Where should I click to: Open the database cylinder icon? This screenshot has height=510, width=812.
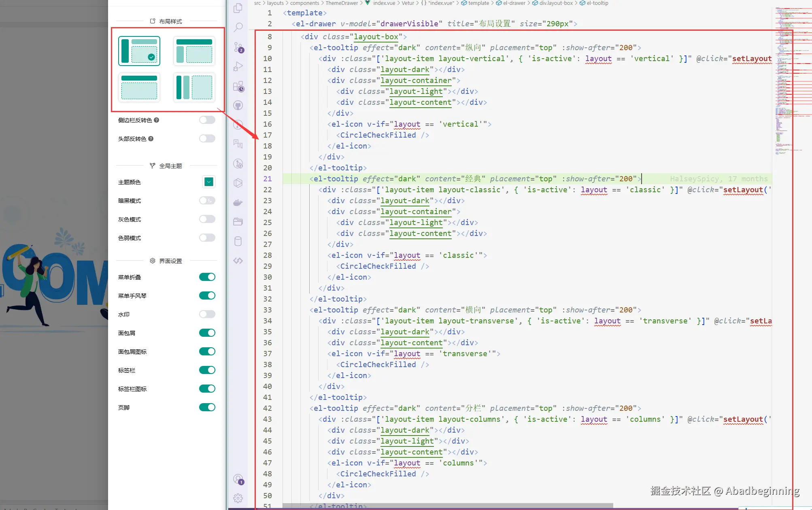click(238, 241)
